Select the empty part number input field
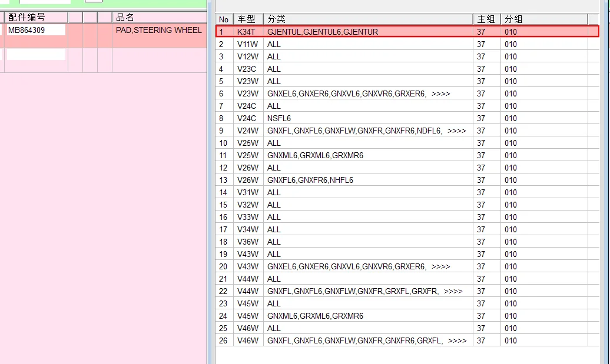The height and width of the screenshot is (364, 610). point(36,54)
